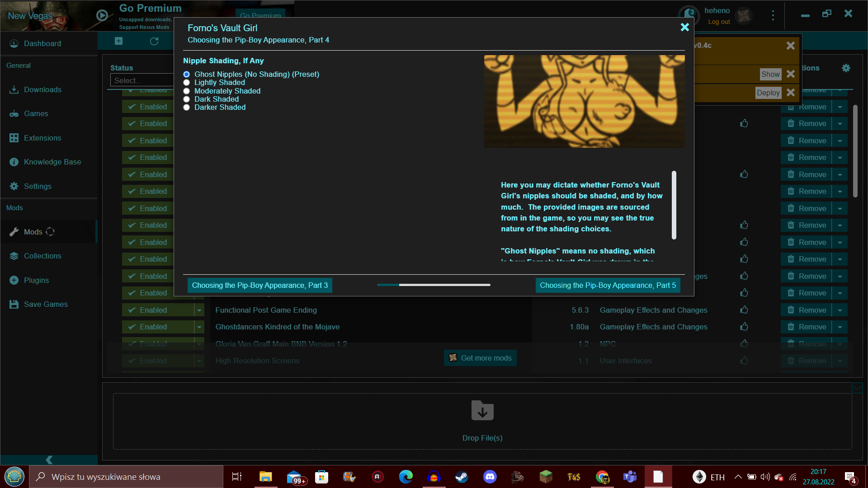Screen dimensions: 868x488
Task: Click the Mods wrench icon in sidebar
Action: pos(14,232)
